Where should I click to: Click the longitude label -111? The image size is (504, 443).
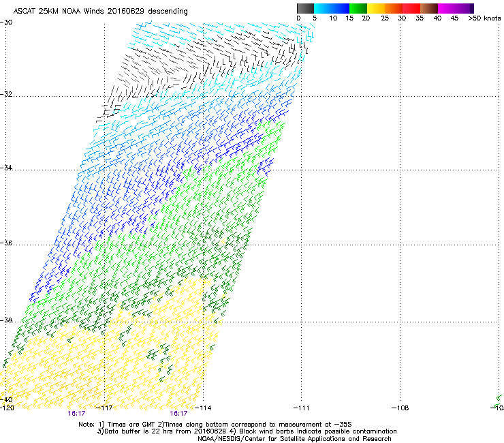tap(301, 408)
